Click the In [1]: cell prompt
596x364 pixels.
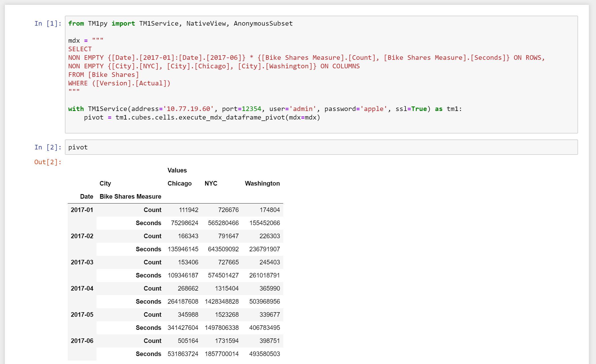click(48, 23)
